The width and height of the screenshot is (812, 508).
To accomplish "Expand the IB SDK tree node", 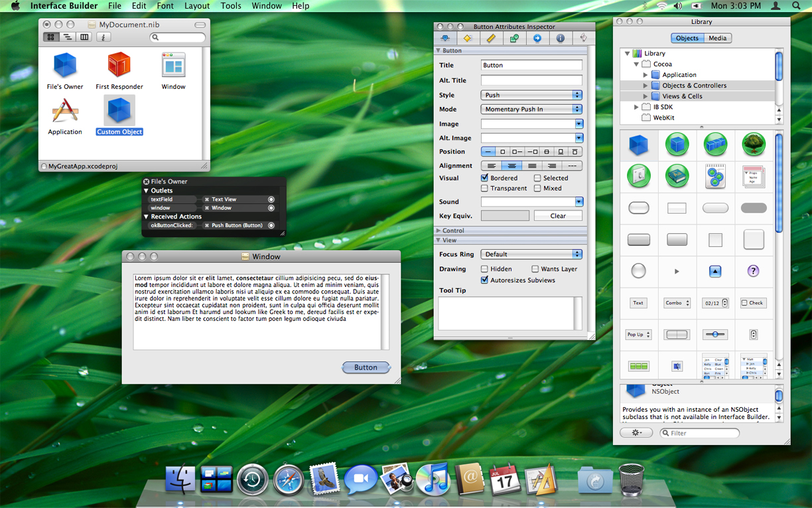I will coord(636,107).
